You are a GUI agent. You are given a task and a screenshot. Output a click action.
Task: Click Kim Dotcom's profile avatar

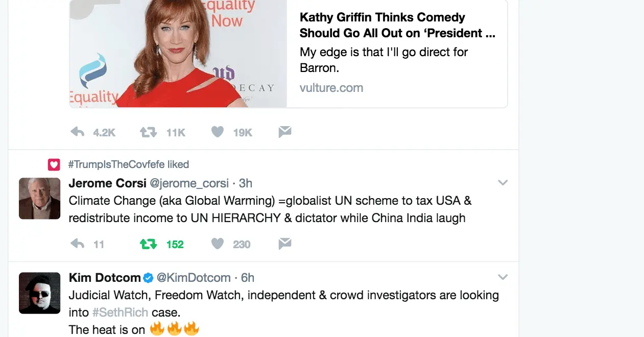coord(39,293)
